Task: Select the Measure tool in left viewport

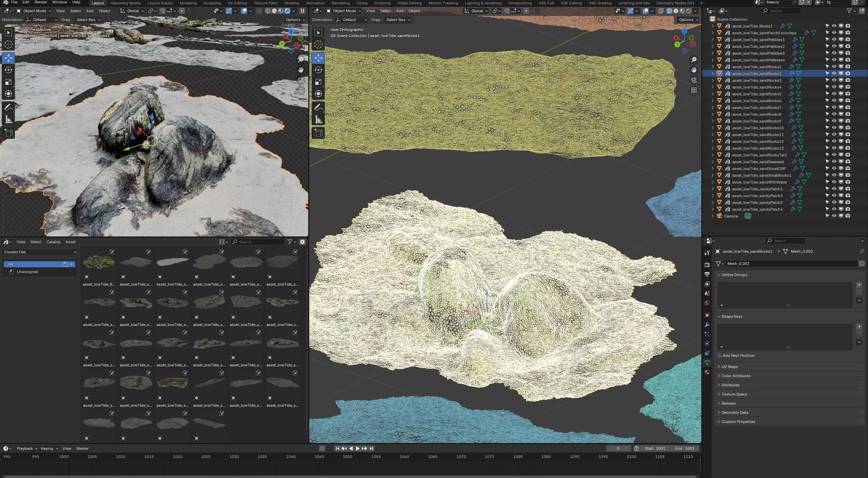Action: [8, 119]
